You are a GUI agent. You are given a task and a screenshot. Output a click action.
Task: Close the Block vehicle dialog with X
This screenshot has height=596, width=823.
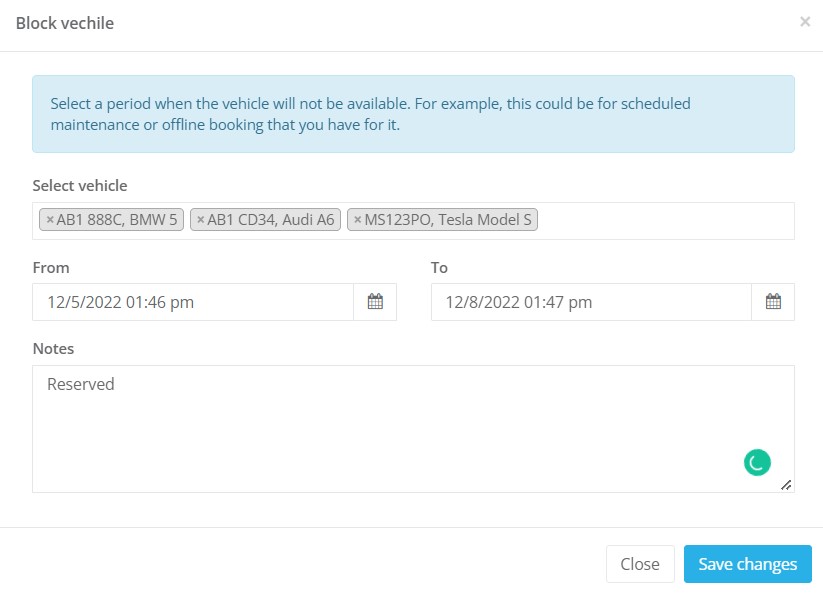coord(805,22)
